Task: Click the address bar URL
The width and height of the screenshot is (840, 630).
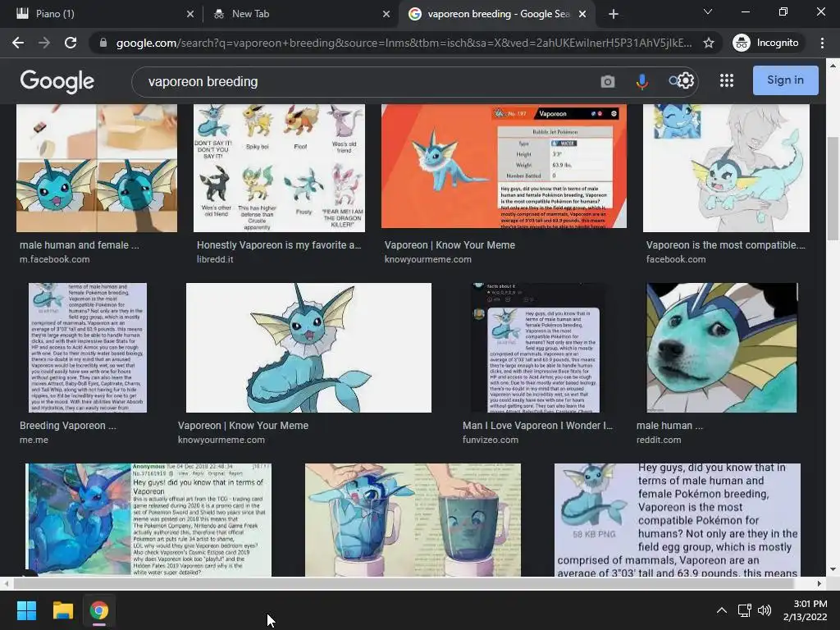Action: coord(404,43)
